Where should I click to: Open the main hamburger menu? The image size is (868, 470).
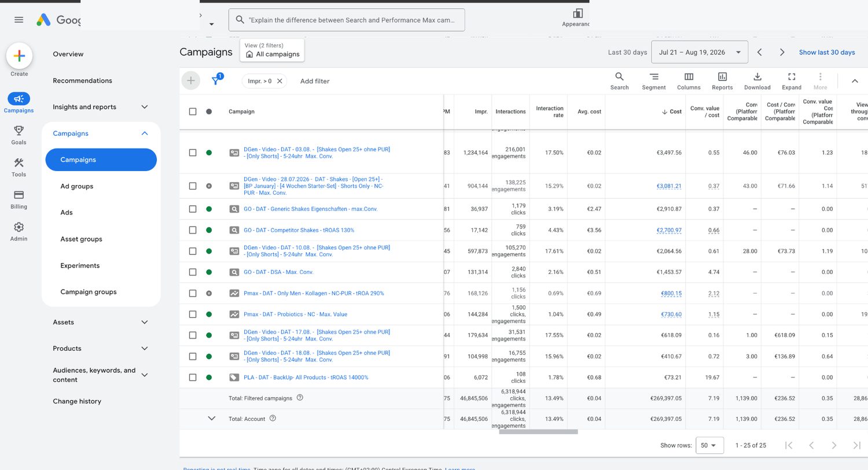tap(19, 20)
